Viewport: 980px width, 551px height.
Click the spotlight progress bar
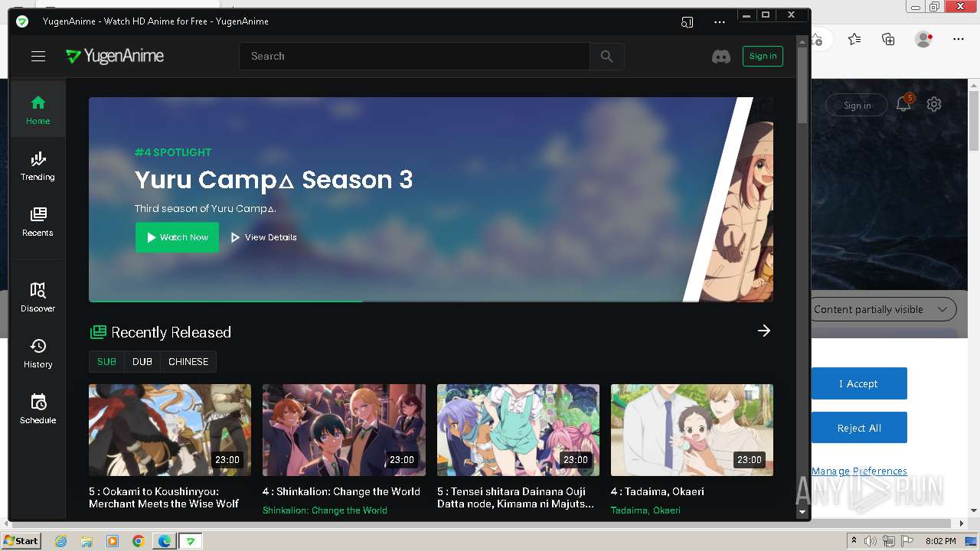(x=431, y=301)
